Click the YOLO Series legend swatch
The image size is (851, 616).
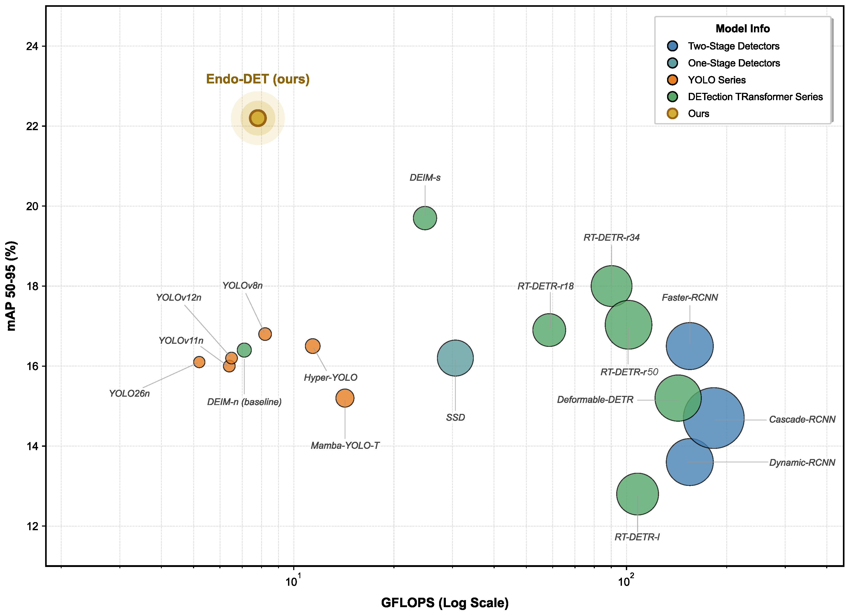(x=672, y=80)
